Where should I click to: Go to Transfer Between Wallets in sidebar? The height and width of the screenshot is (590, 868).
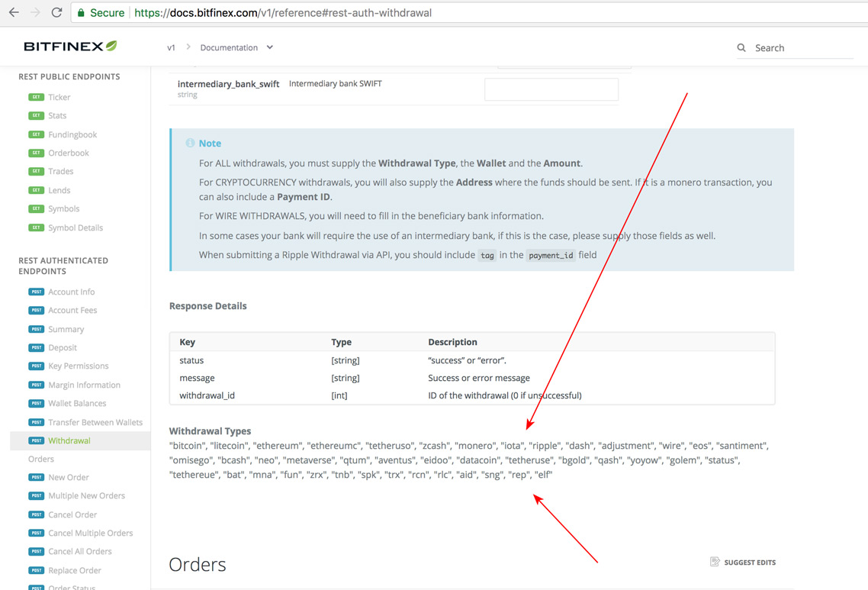(x=95, y=422)
